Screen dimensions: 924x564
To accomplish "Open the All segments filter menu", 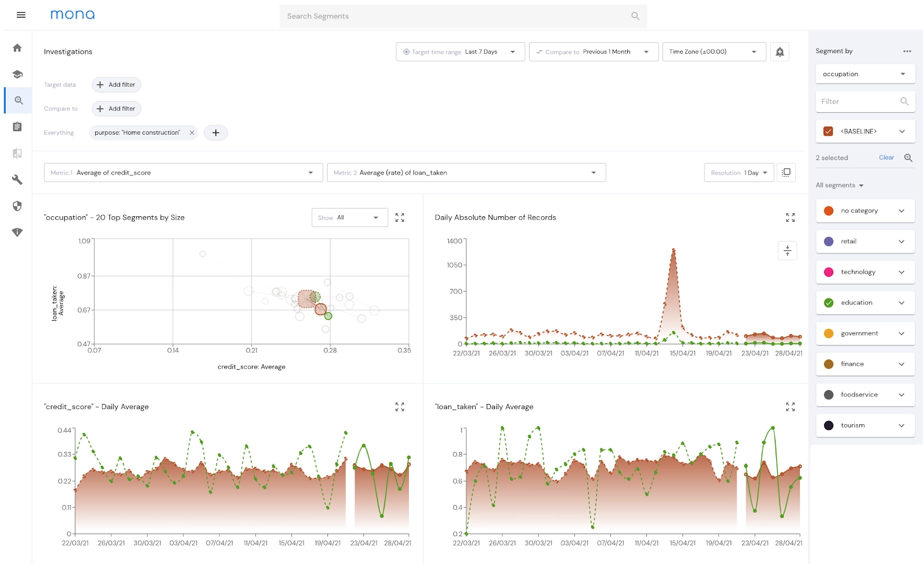I will click(x=839, y=185).
